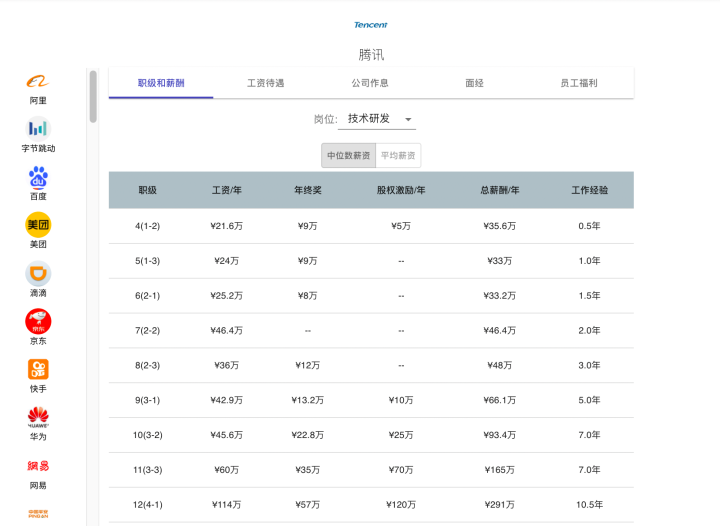Click the ¥291万 total compensation cell
This screenshot has height=526, width=720.
(x=500, y=504)
